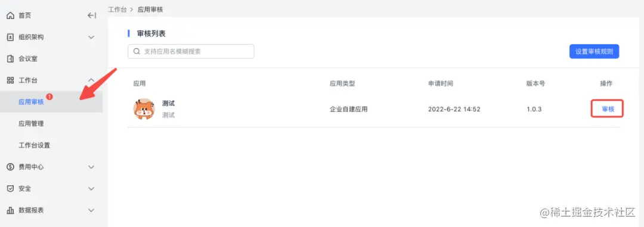Image resolution: width=644 pixels, height=227 pixels.
Task: Click the 安全 sidebar label
Action: (24, 189)
